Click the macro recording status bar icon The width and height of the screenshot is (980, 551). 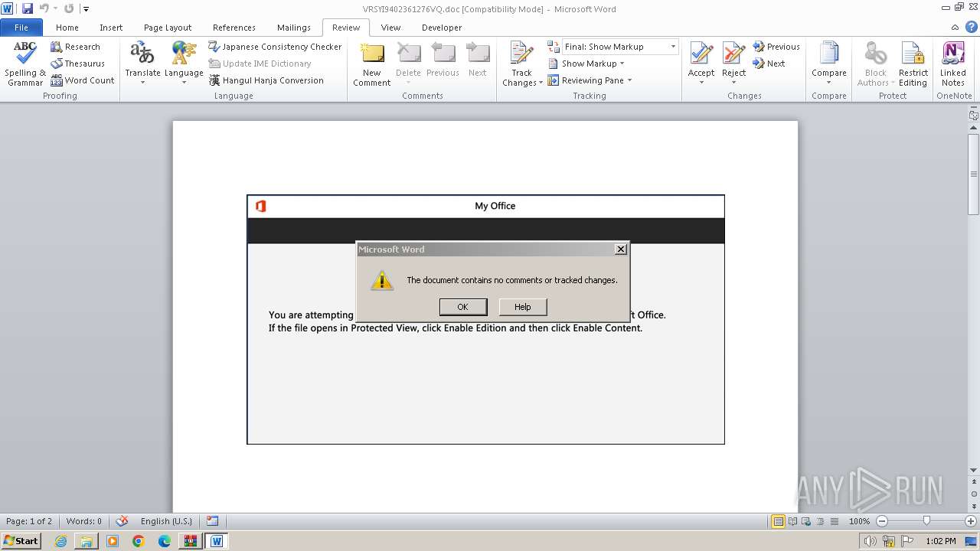(212, 521)
